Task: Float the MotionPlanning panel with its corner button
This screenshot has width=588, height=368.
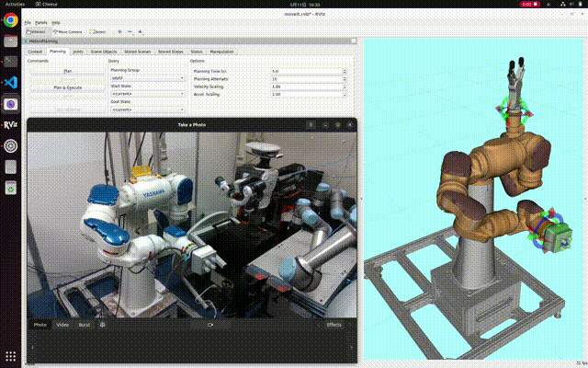Action: (353, 40)
